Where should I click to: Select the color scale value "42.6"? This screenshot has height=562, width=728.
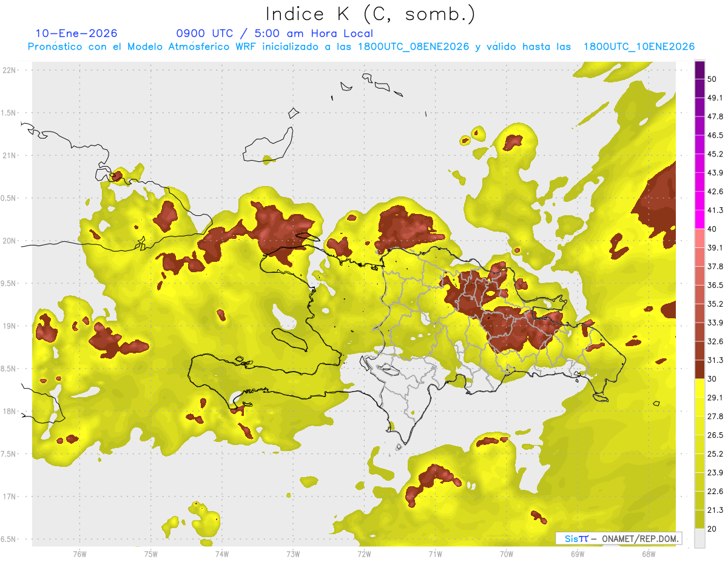(x=715, y=192)
